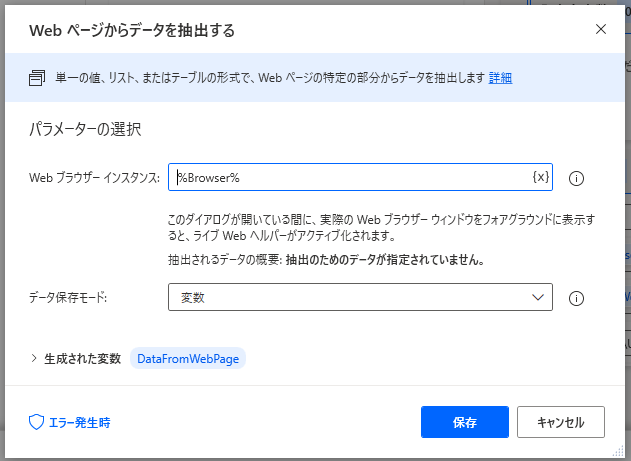Select the DataFromWebPage variable chip
Image resolution: width=631 pixels, height=461 pixels.
tap(188, 358)
